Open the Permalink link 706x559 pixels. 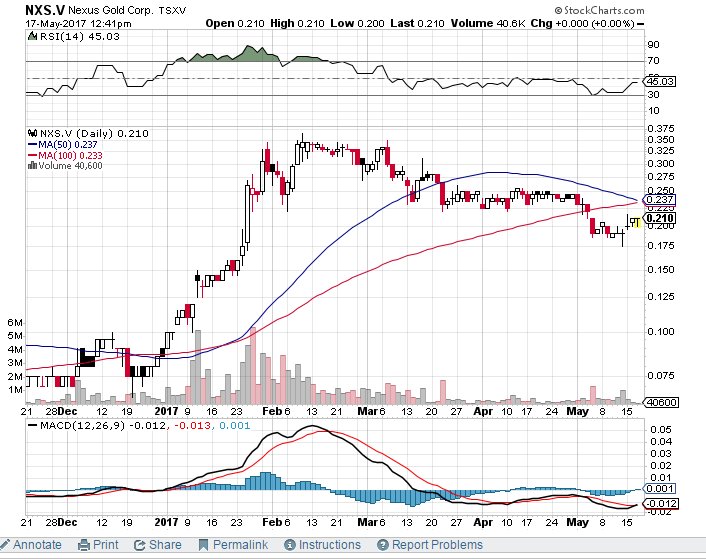[x=240, y=545]
